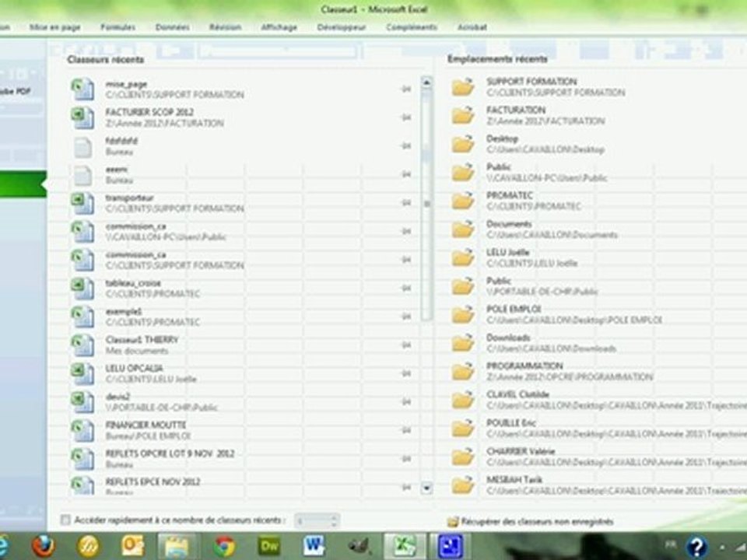This screenshot has width=747, height=560.
Task: Click the devis2 workbook icon
Action: point(83,402)
